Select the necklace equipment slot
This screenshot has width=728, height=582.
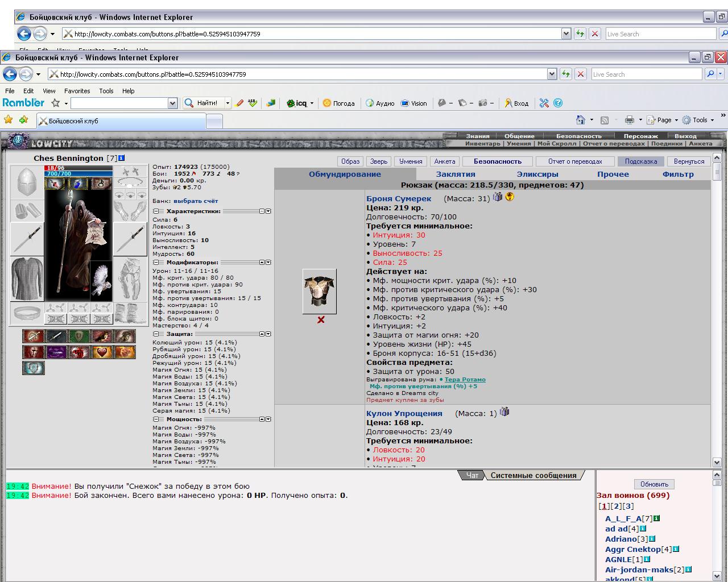click(x=130, y=182)
